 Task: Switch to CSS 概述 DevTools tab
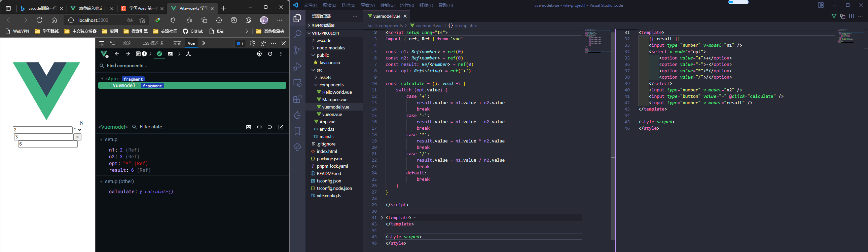coord(153,43)
